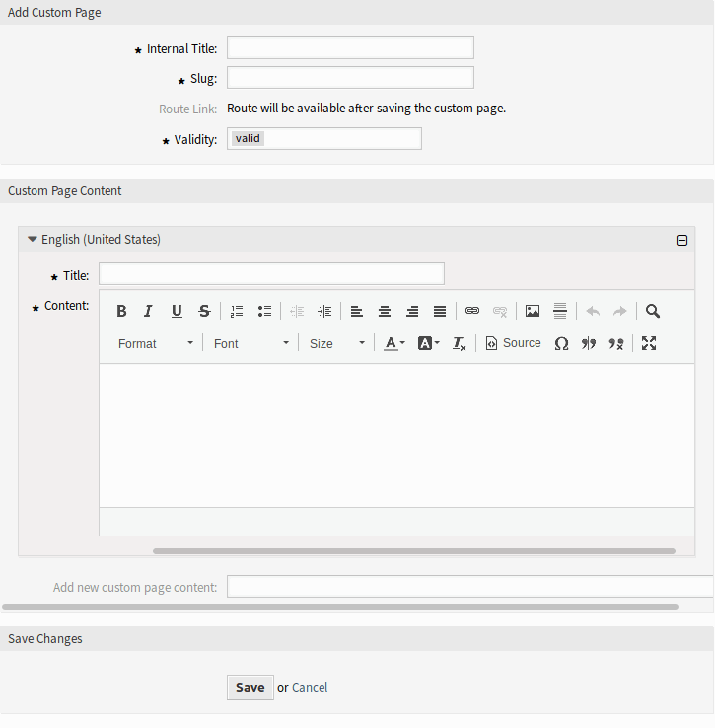Apply italic formatting
The width and height of the screenshot is (715, 728).
click(x=148, y=311)
